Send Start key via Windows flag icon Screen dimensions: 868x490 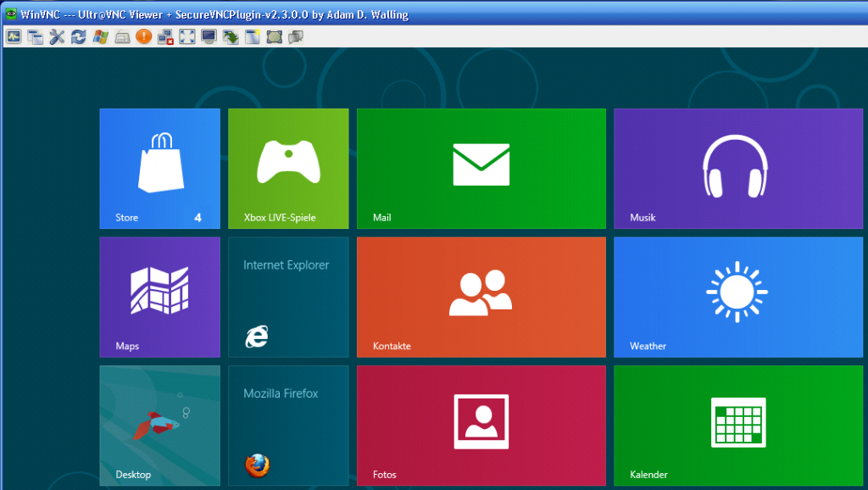(x=100, y=37)
